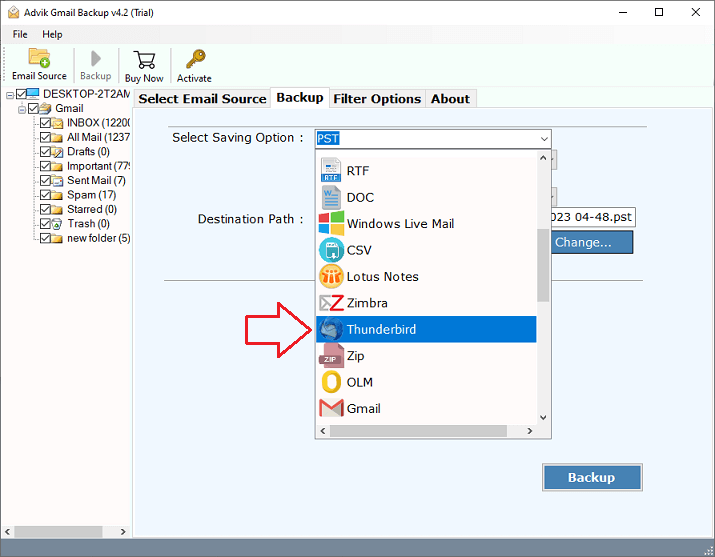715x557 pixels.
Task: Toggle the DESKTOP-2T2AM root checkbox
Action: (x=21, y=94)
